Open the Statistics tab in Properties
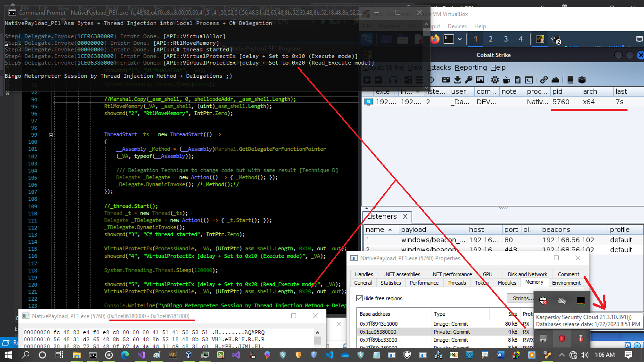644x362 pixels. click(391, 283)
